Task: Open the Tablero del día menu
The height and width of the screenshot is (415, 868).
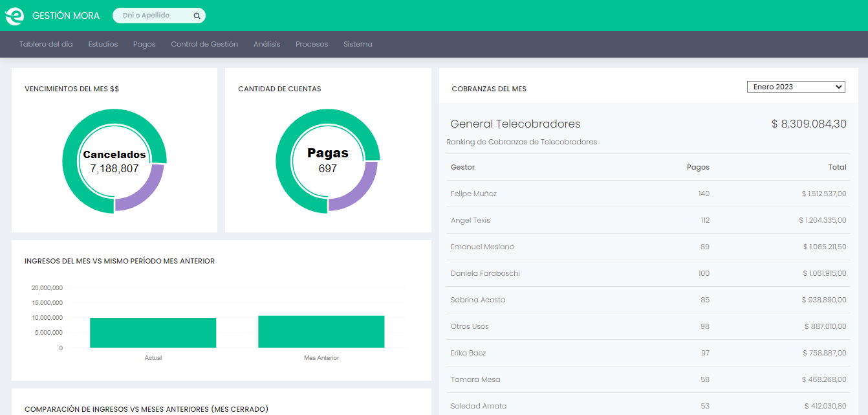Action: pyautogui.click(x=46, y=44)
